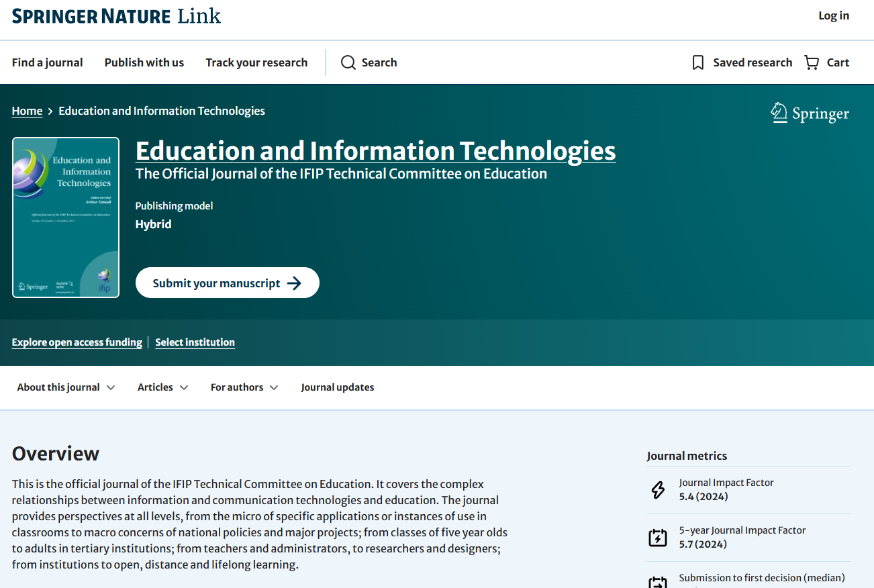Screen dimensions: 874x588
Task: Expand the About this journal dropdown
Action: point(66,387)
